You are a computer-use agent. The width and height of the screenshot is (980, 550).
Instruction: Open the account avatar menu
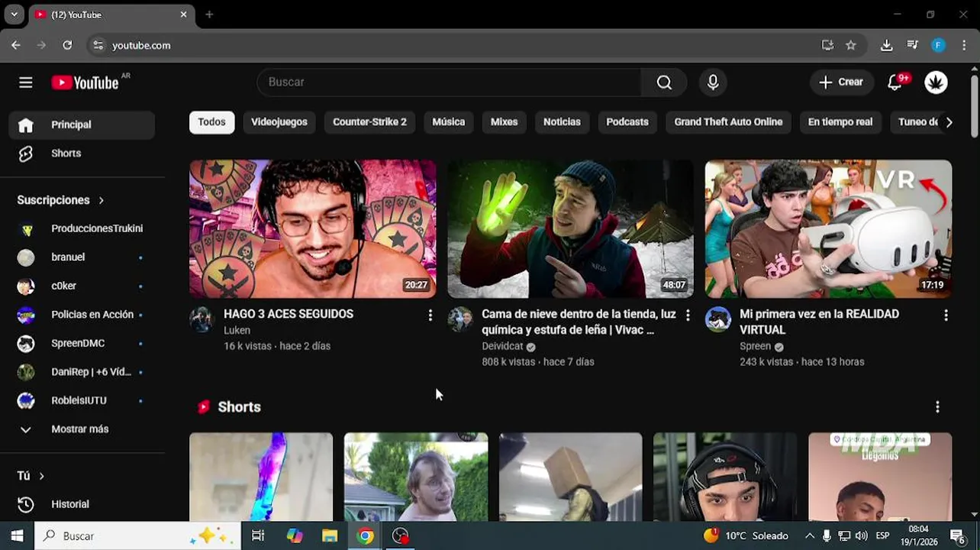coord(936,82)
